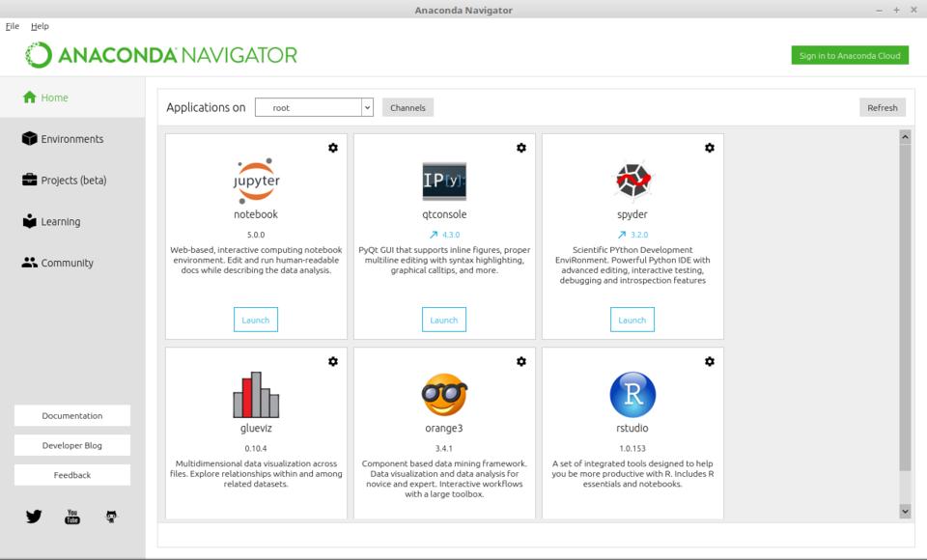Click the glueviz 0.10.4 version text
The width and height of the screenshot is (927, 560).
pos(256,448)
